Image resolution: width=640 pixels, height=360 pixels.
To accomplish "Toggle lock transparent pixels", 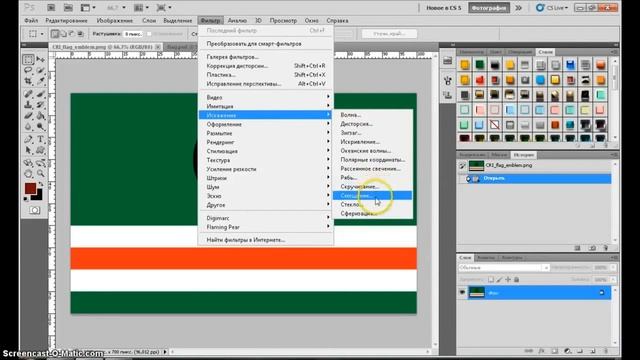I will 491,280.
